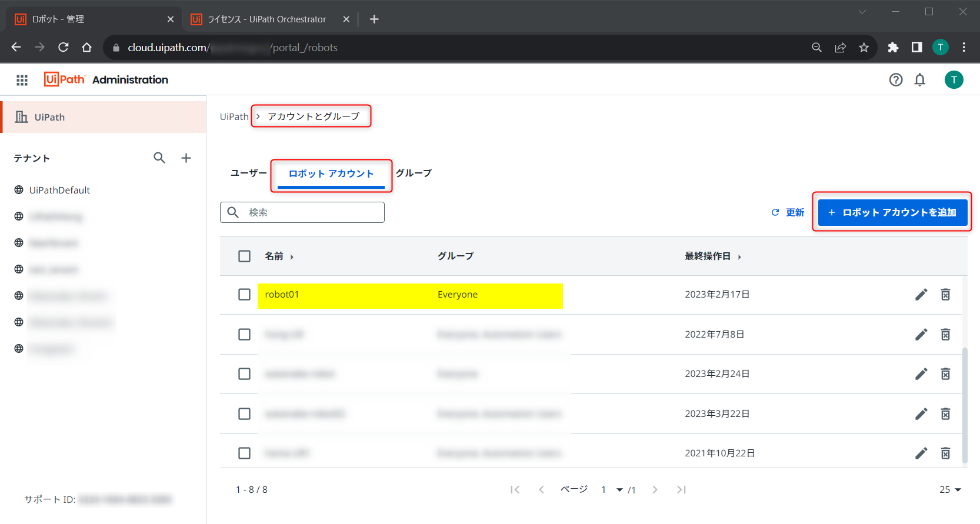The image size is (980, 524).
Task: Go back in browser history
Action: pyautogui.click(x=16, y=48)
